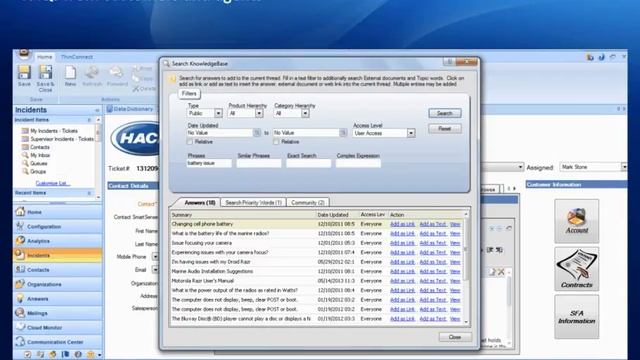Click the Close button of dialog
Viewport: 640px width, 360px height.
[455, 337]
